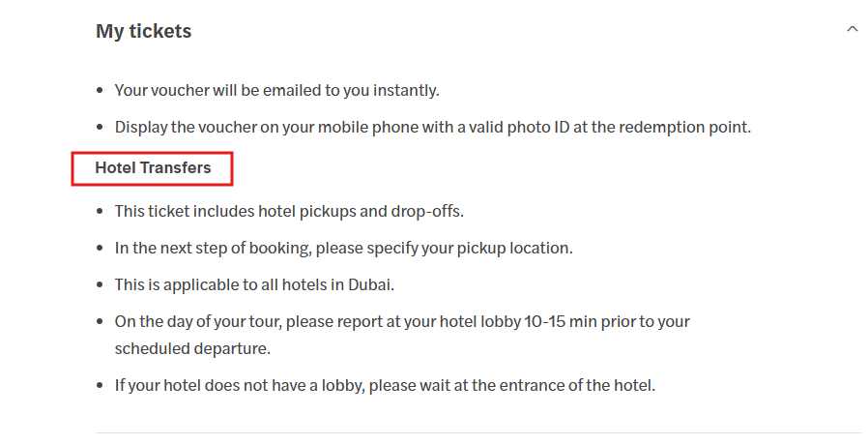
Task: Click 'specify your pickup location' line
Action: [x=343, y=248]
